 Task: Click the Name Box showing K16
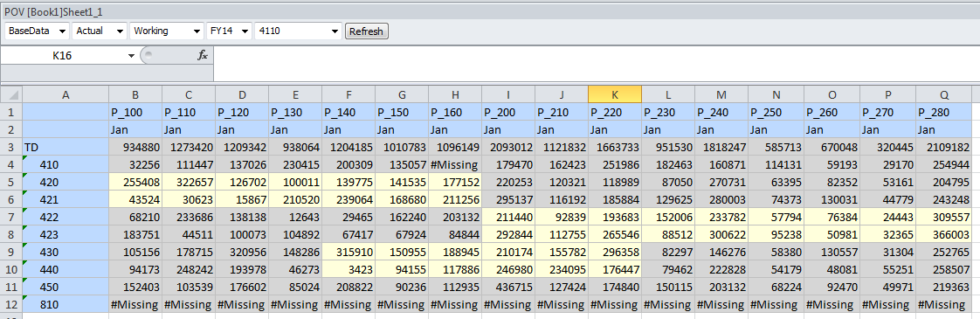[63, 56]
